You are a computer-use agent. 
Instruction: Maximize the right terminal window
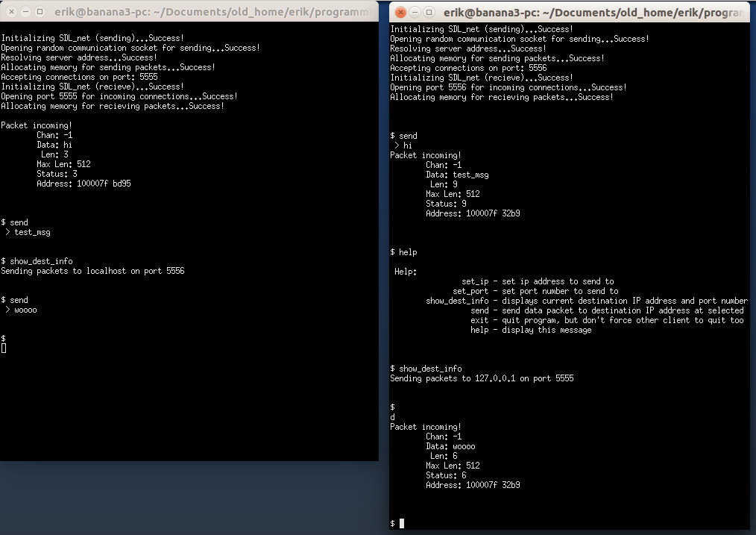point(429,13)
